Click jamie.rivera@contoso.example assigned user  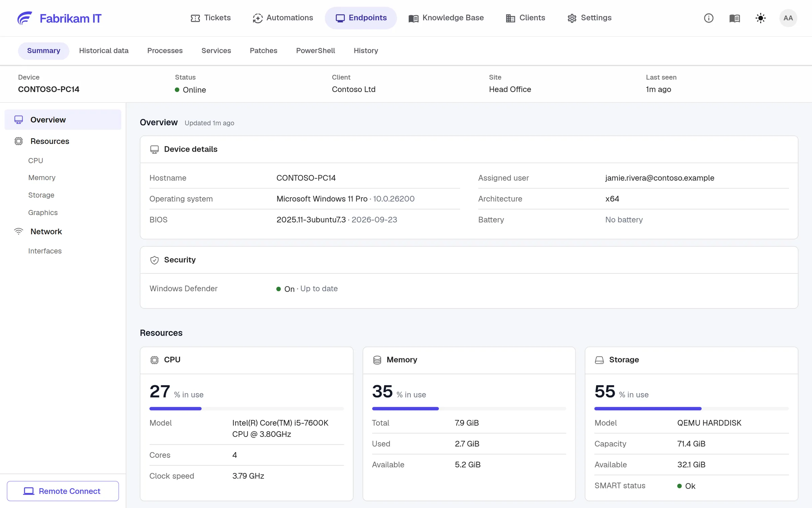click(660, 178)
